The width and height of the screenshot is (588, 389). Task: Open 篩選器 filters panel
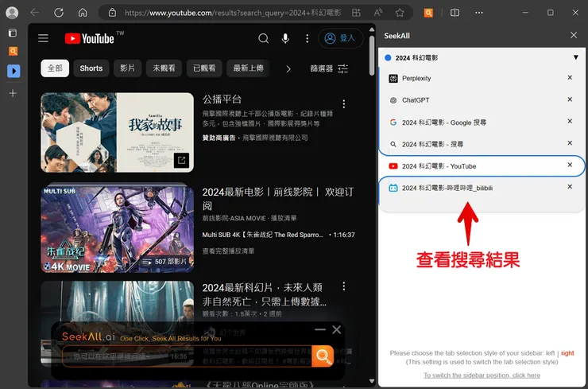(329, 68)
